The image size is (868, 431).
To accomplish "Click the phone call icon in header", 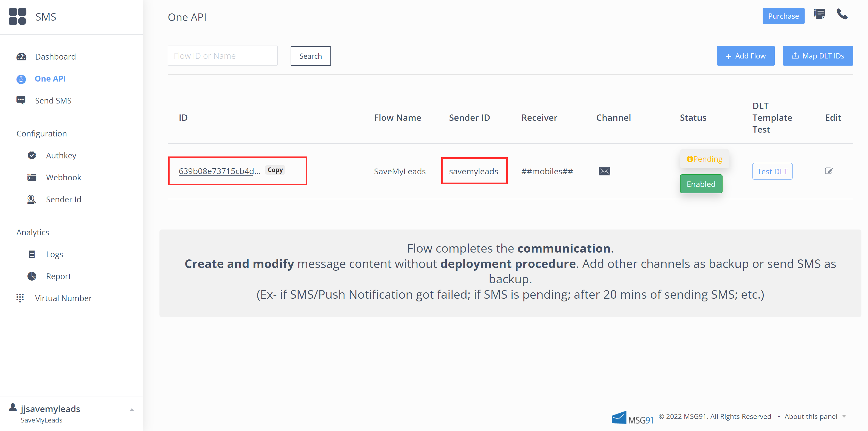I will 842,14.
